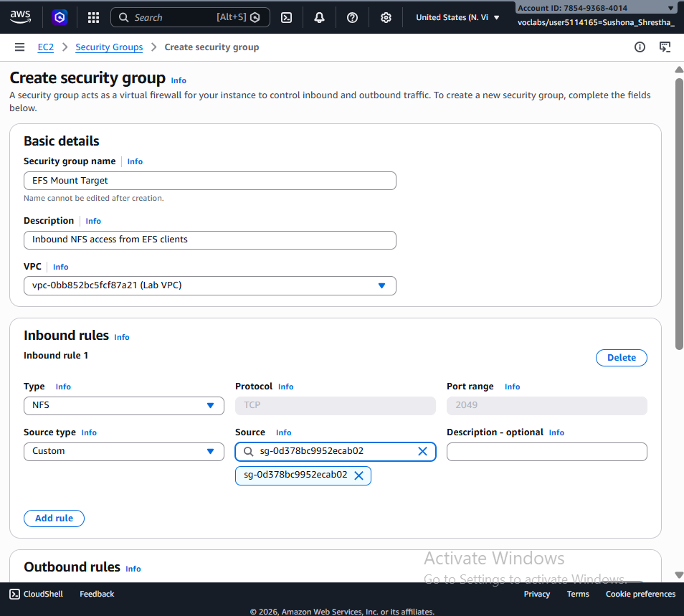
Task: Click the page scrollbar down arrow
Action: (x=679, y=575)
